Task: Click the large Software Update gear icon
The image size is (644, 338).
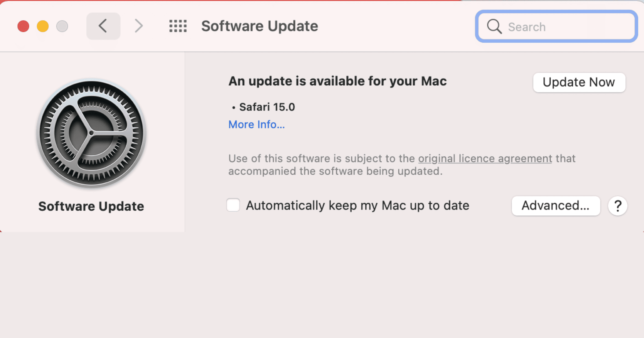Action: (92, 133)
